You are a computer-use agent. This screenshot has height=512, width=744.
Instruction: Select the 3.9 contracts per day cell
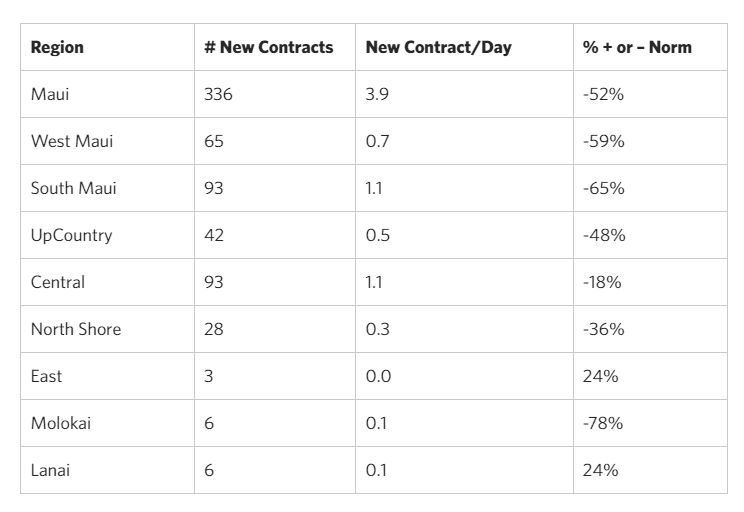[376, 94]
